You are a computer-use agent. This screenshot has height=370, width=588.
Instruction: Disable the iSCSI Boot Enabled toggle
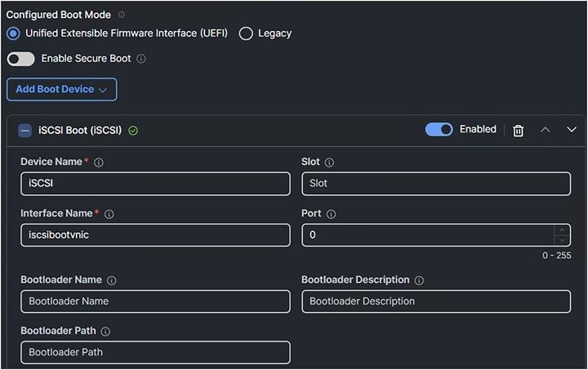point(439,129)
